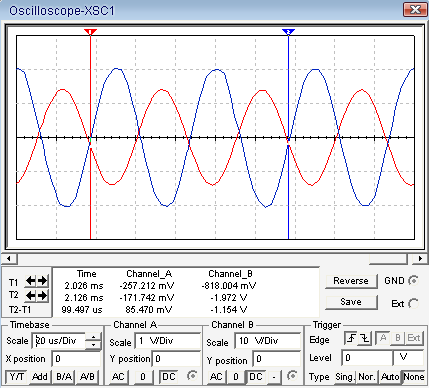
Task: Select rising edge trigger icon
Action: (351, 339)
